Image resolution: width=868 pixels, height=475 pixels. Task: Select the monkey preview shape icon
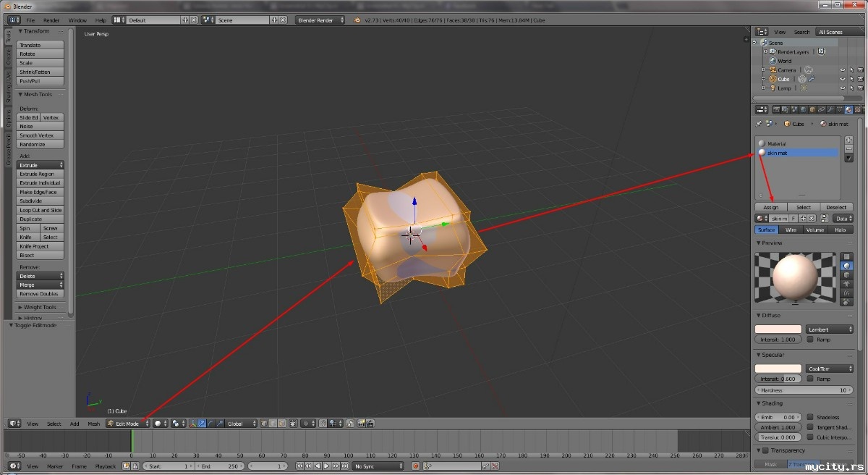[x=847, y=284]
